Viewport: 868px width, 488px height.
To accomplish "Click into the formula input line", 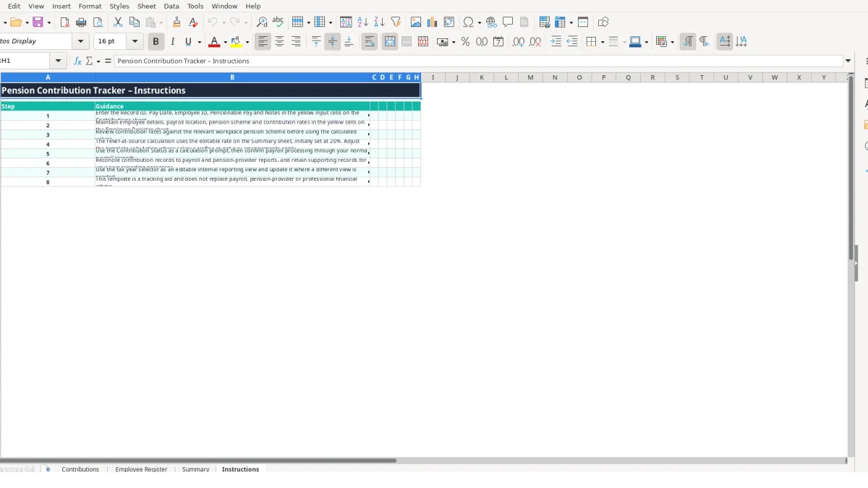I will tap(479, 61).
